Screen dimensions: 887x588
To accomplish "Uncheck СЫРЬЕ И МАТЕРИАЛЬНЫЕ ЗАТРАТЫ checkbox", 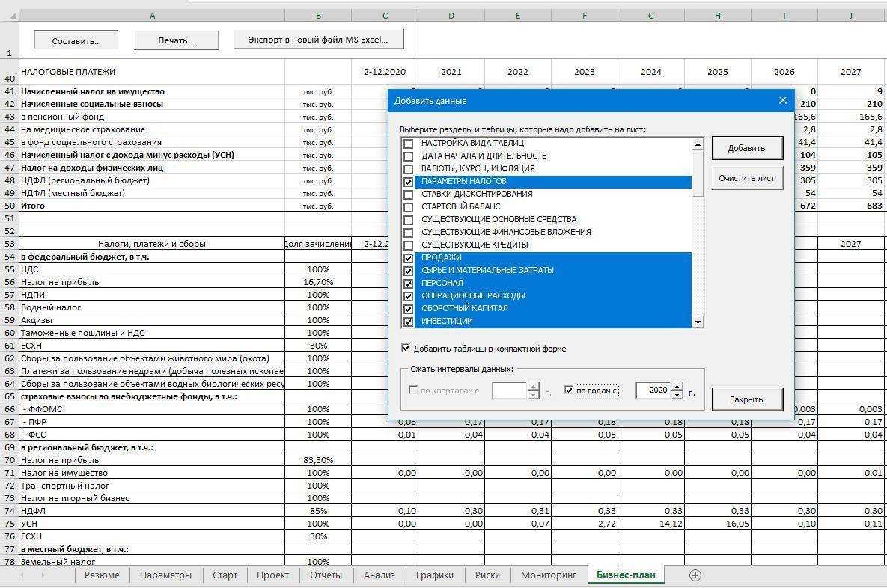I will 409,271.
